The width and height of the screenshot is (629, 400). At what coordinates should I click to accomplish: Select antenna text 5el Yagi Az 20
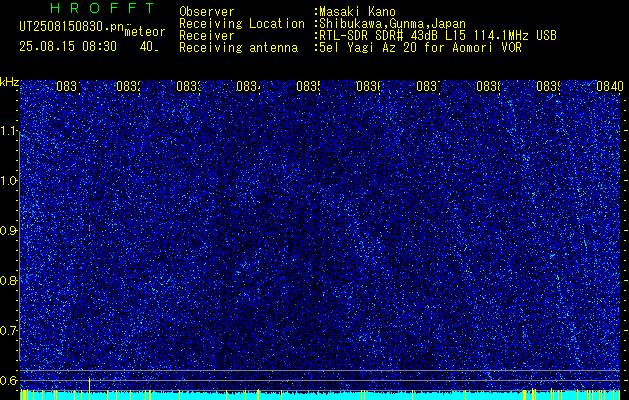click(370, 48)
